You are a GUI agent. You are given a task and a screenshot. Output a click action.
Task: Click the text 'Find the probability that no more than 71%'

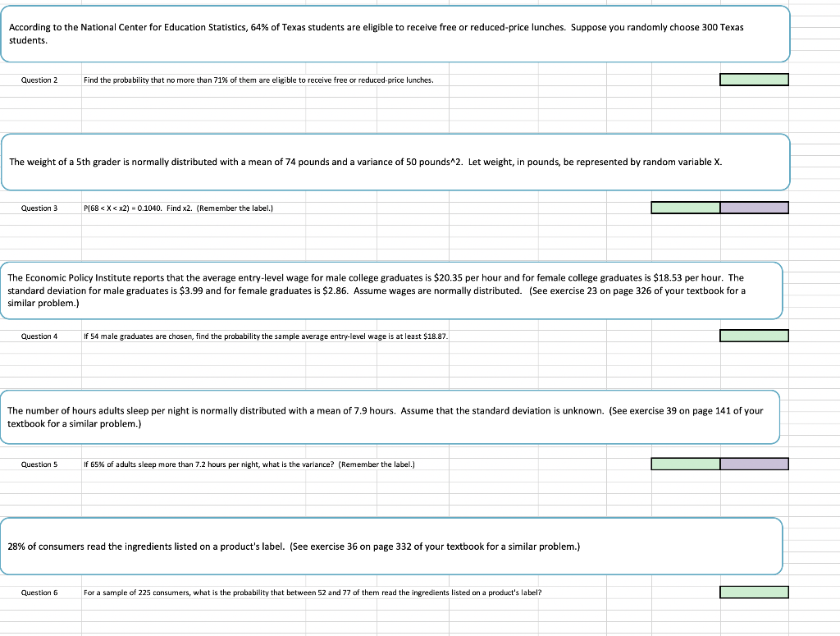(156, 80)
